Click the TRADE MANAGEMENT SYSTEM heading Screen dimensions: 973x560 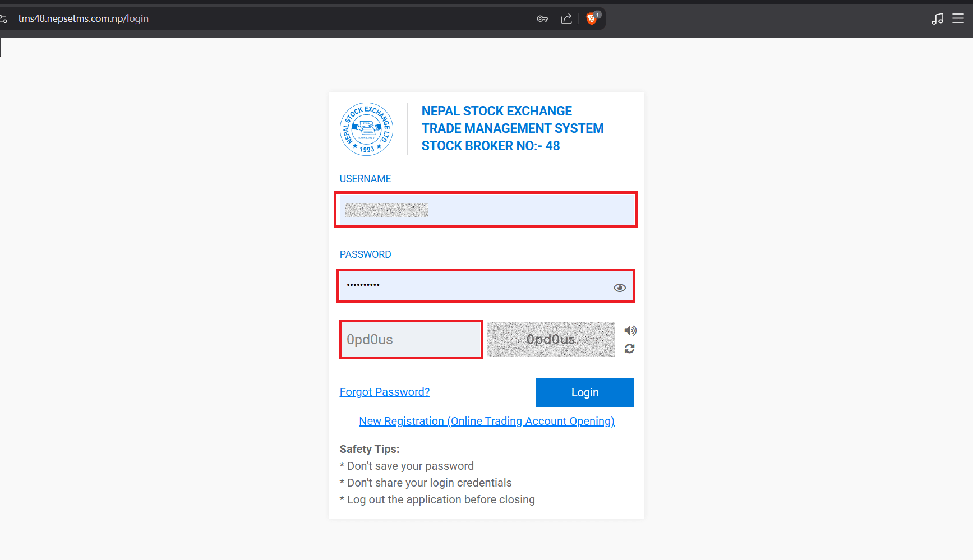pyautogui.click(x=513, y=128)
